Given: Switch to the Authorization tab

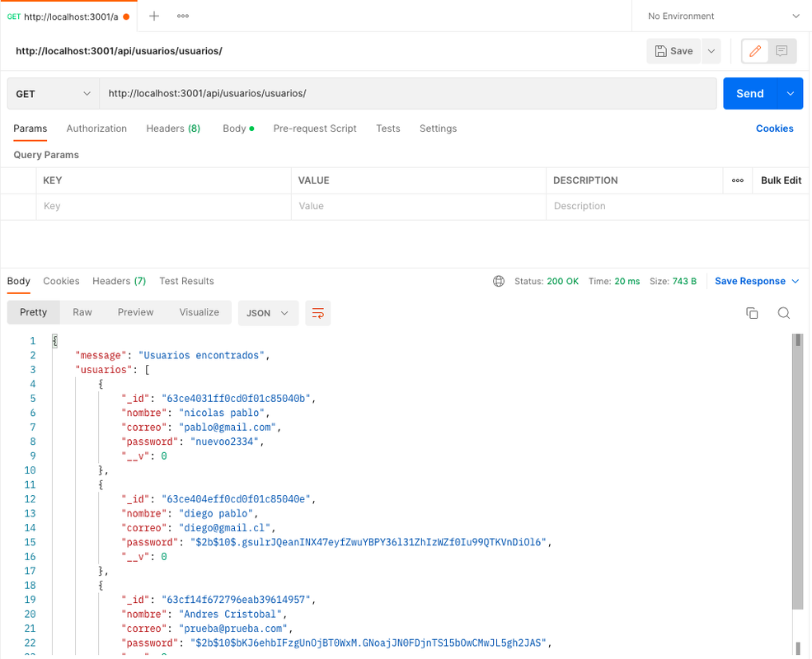Looking at the screenshot, I should [x=96, y=129].
